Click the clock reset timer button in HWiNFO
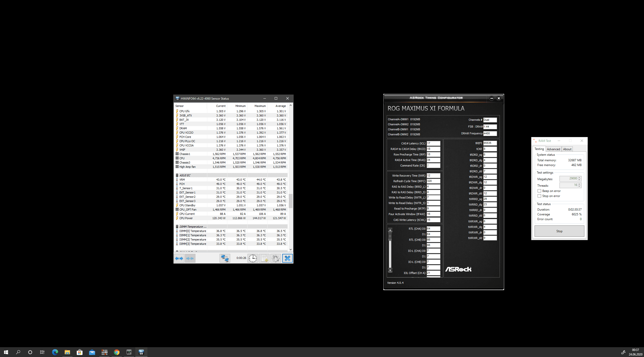 click(x=253, y=258)
